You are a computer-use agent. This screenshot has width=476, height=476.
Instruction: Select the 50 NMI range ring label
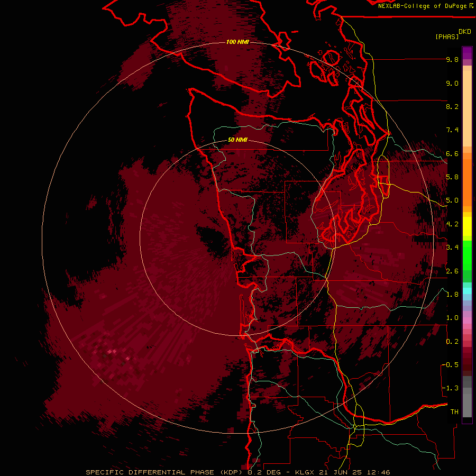(x=237, y=140)
